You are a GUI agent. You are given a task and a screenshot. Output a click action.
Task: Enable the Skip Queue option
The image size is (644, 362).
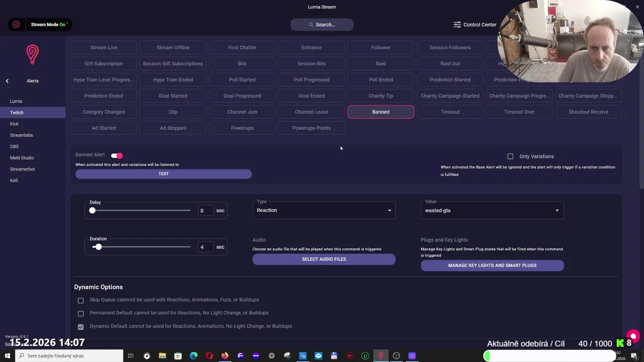click(80, 300)
